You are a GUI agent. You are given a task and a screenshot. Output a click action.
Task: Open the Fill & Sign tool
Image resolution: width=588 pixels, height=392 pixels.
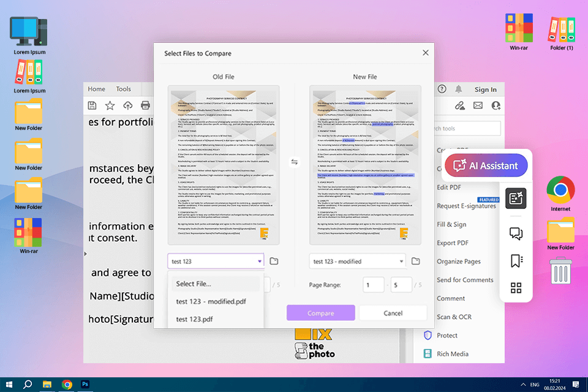451,224
